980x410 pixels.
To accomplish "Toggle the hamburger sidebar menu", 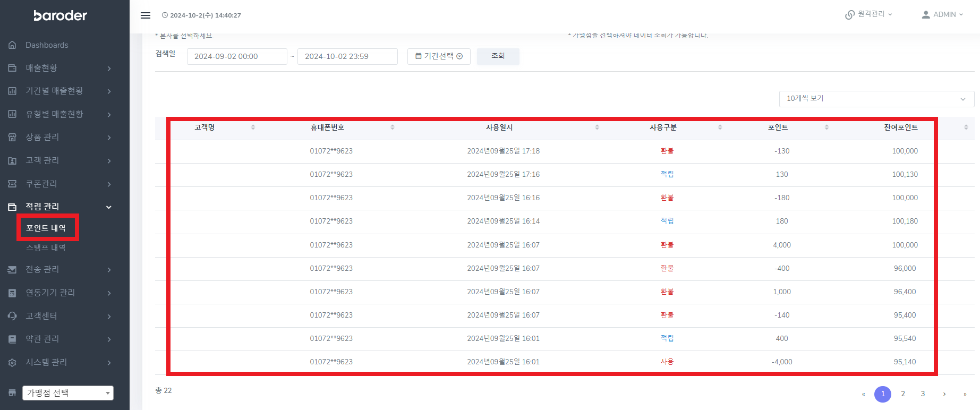I will pyautogui.click(x=146, y=15).
